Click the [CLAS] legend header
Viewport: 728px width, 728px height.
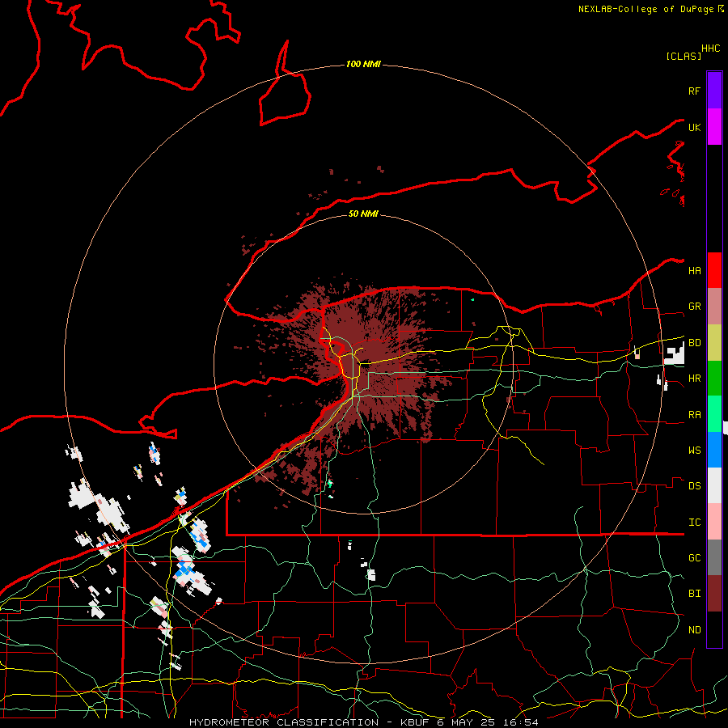click(684, 56)
